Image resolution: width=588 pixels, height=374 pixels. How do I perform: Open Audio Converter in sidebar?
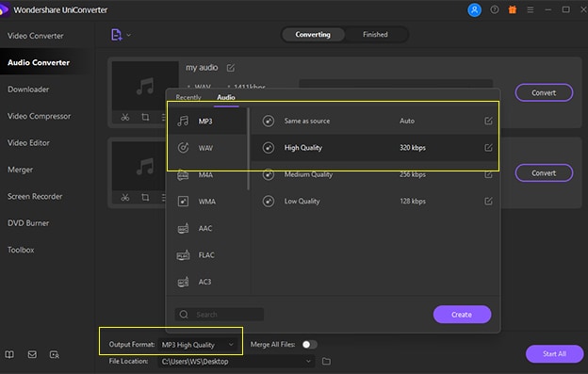click(39, 62)
